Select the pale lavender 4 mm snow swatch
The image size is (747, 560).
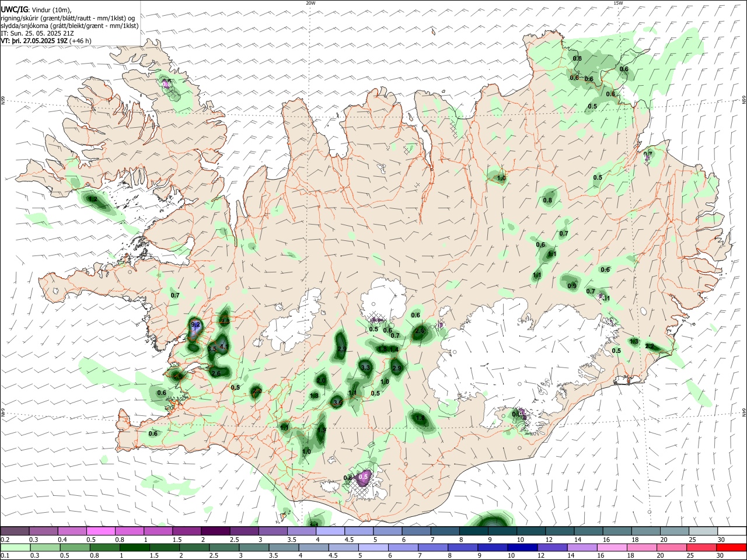tap(330, 531)
